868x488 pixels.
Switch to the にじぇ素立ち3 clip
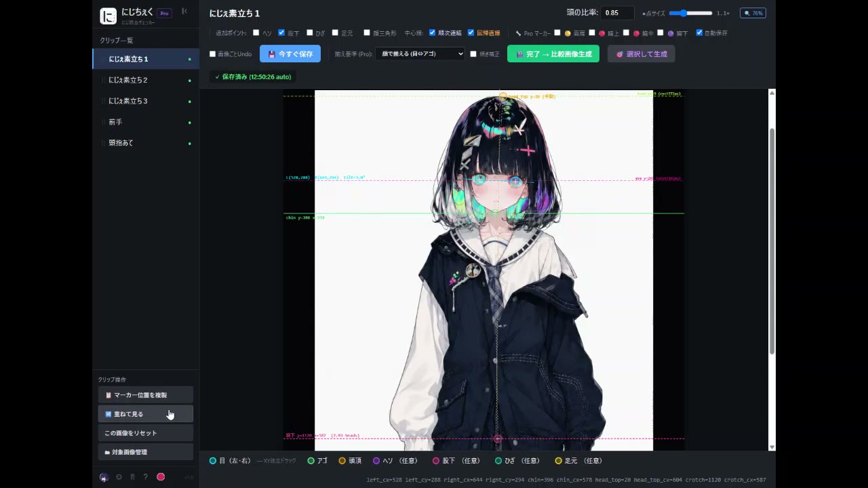[145, 101]
